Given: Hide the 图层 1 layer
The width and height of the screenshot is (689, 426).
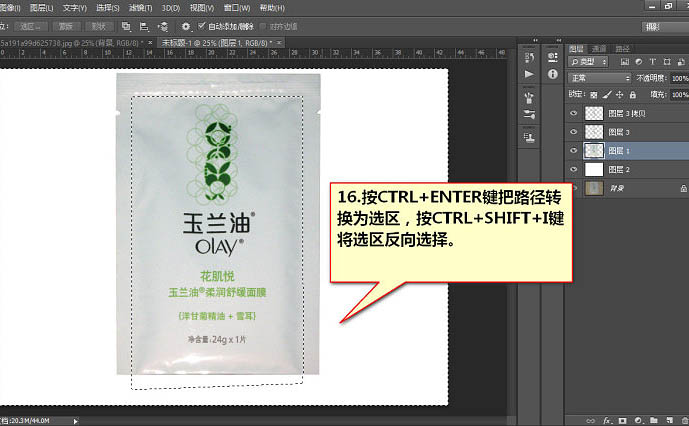Looking at the screenshot, I should click(573, 150).
